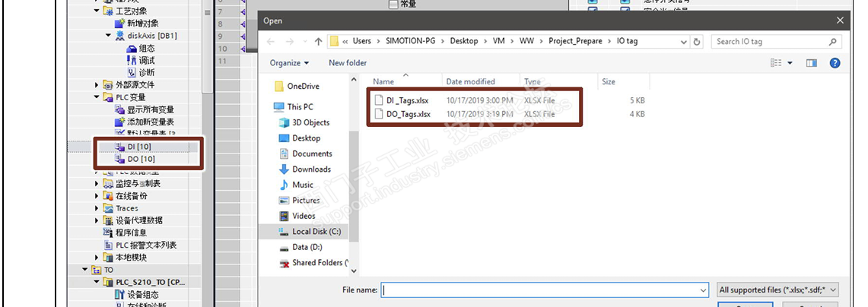The image size is (868, 307).
Task: Open the Organize menu
Action: [x=290, y=63]
